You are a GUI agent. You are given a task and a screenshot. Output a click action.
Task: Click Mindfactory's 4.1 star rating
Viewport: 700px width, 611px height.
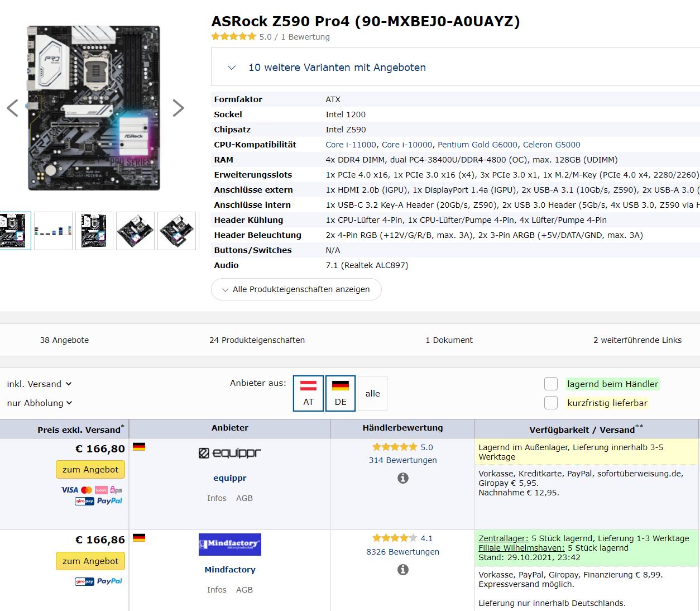395,538
